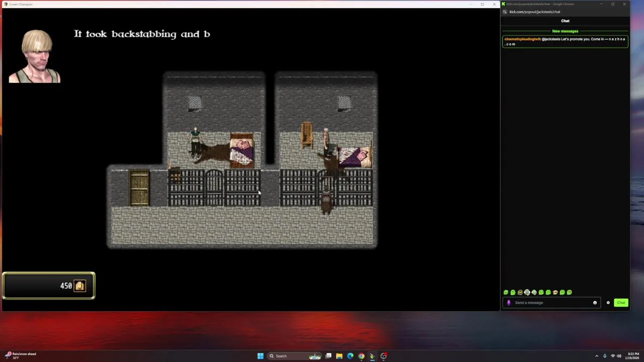Click the bed in the left cell
Screen dimensions: 644x362
click(x=242, y=150)
